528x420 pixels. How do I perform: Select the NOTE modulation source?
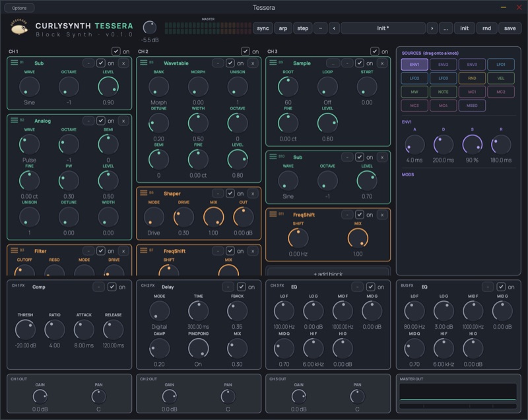point(443,92)
